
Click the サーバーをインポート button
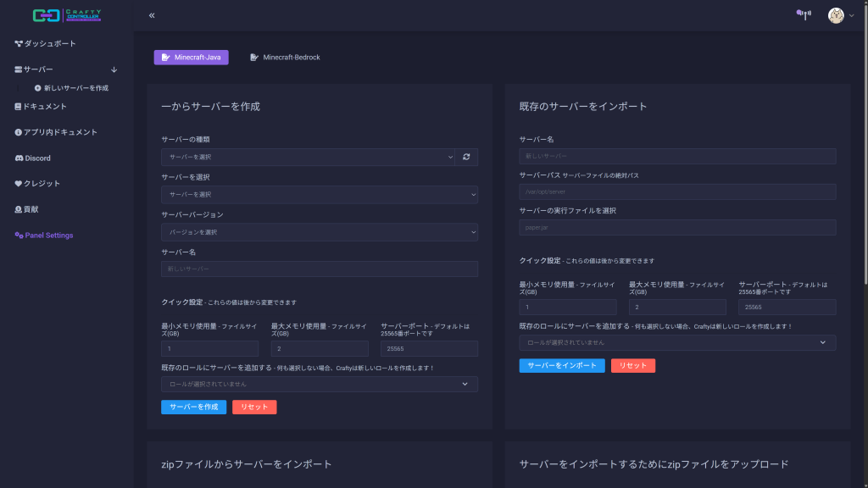[561, 366]
